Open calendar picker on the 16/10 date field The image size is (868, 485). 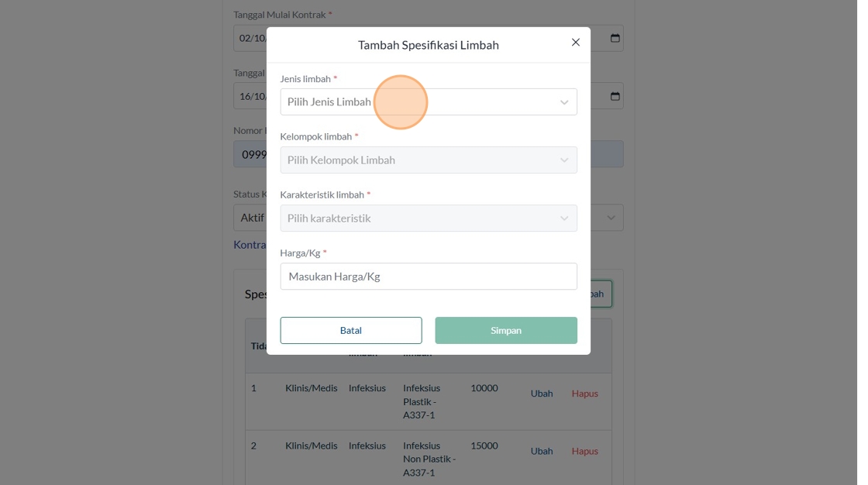tap(615, 96)
